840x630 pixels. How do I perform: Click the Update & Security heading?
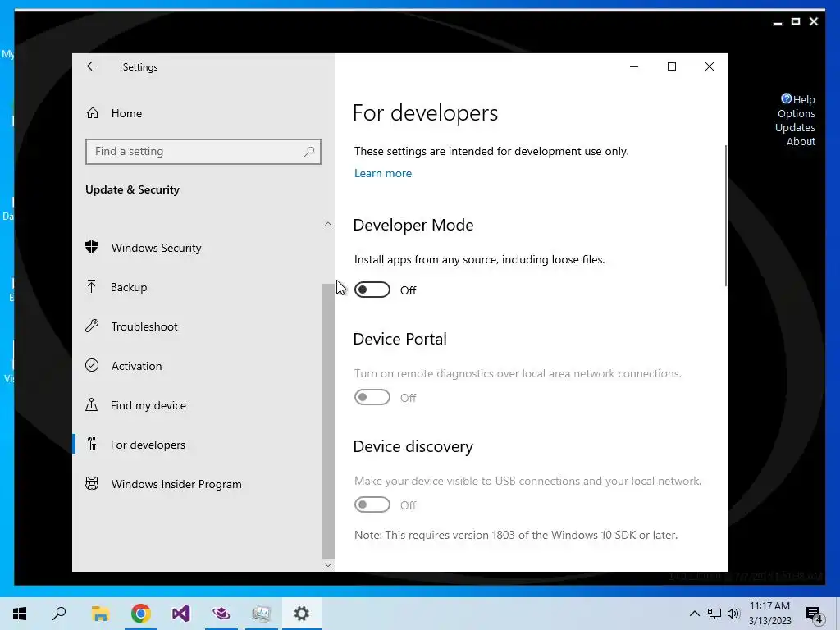132,189
